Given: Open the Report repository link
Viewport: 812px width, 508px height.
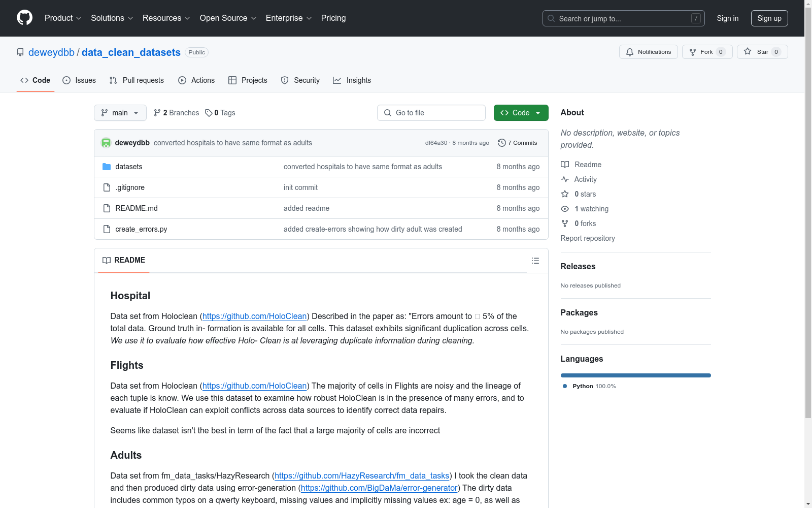Looking at the screenshot, I should [x=588, y=238].
